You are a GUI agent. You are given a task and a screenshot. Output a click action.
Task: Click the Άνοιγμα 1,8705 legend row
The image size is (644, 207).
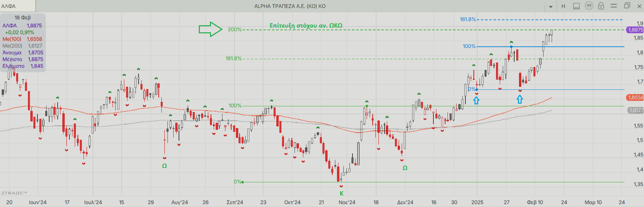(23, 53)
